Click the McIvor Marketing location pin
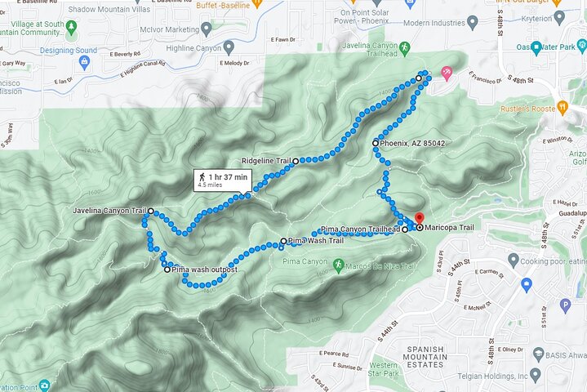587x392 pixels. (207, 29)
